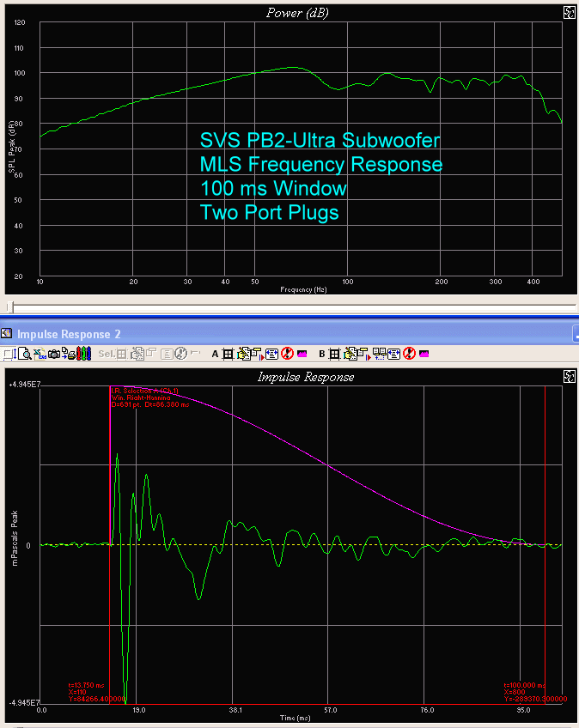Click the Impulse Response 2 window title icon
The image size is (579, 728).
click(6, 333)
